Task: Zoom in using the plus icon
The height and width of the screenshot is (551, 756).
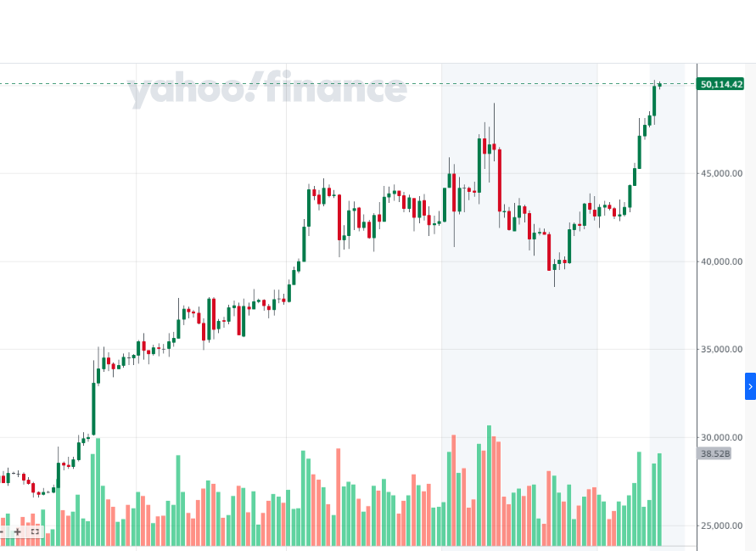Action: pyautogui.click(x=17, y=531)
